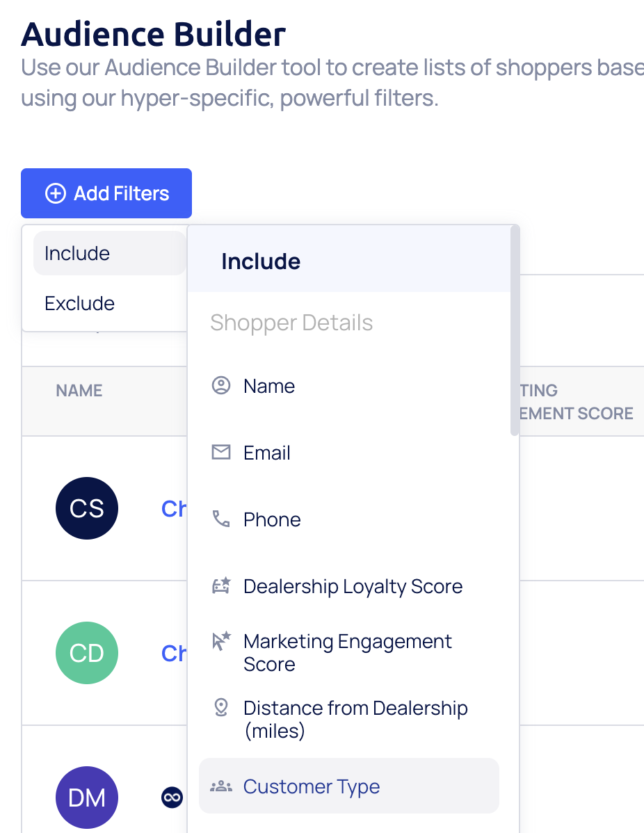This screenshot has height=833, width=644.
Task: Pick the Customer Type filter
Action: (x=312, y=786)
